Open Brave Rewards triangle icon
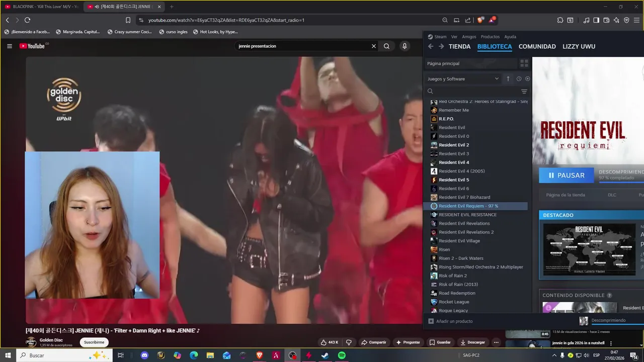Viewport: 644px width, 362px height. click(x=492, y=20)
